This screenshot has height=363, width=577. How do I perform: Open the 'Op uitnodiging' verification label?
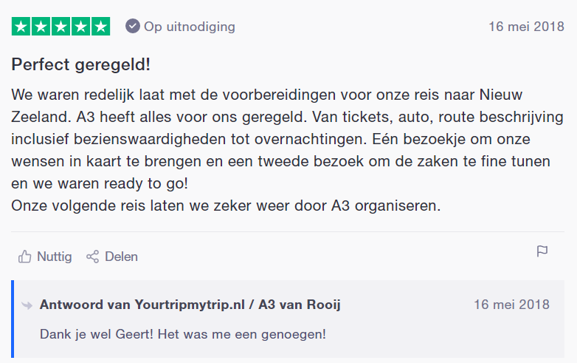(189, 27)
